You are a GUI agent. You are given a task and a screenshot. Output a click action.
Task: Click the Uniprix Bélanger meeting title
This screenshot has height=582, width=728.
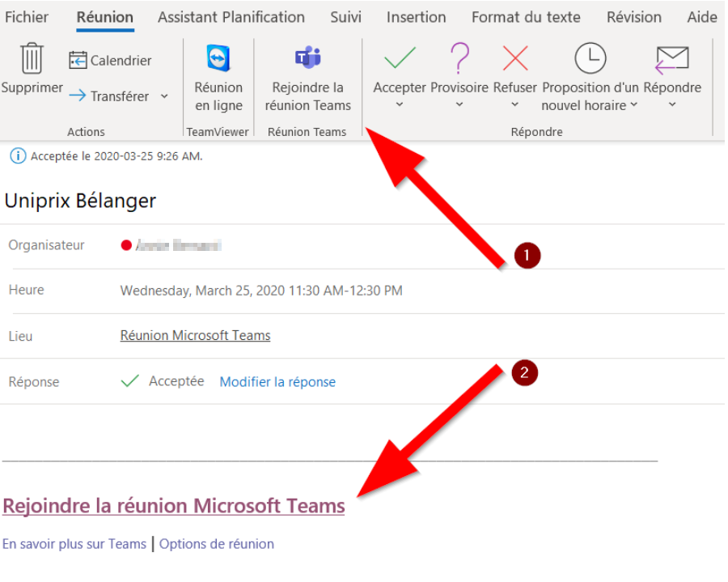click(x=80, y=201)
